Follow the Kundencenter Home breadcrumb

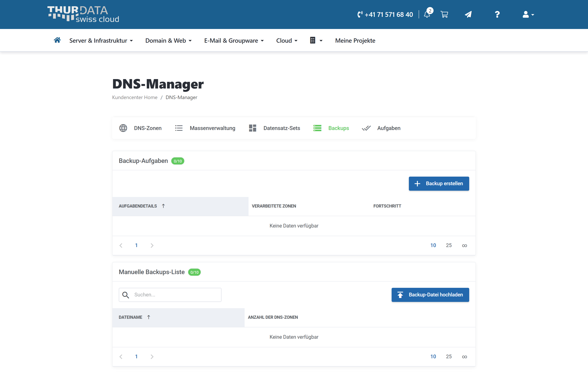[x=135, y=97]
